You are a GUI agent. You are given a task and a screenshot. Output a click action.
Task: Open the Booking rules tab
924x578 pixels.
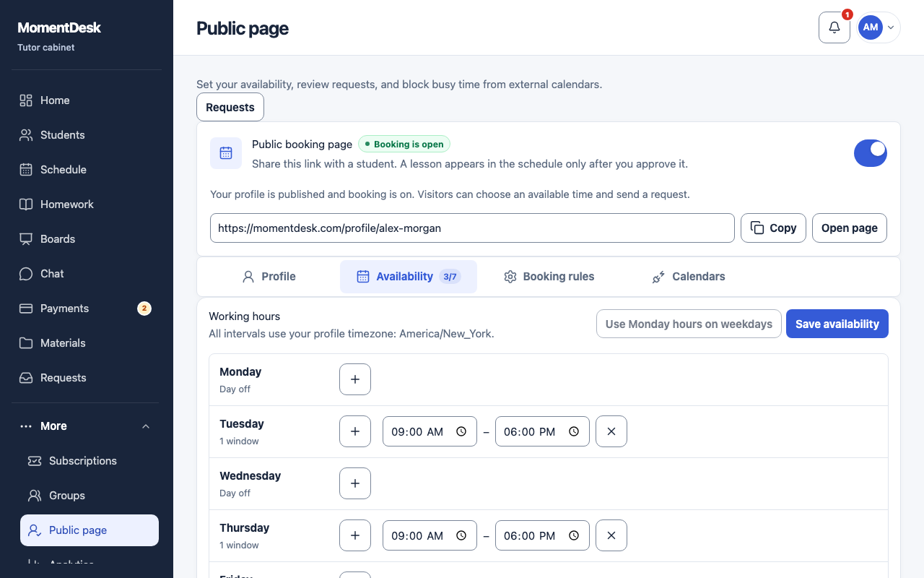point(549,277)
